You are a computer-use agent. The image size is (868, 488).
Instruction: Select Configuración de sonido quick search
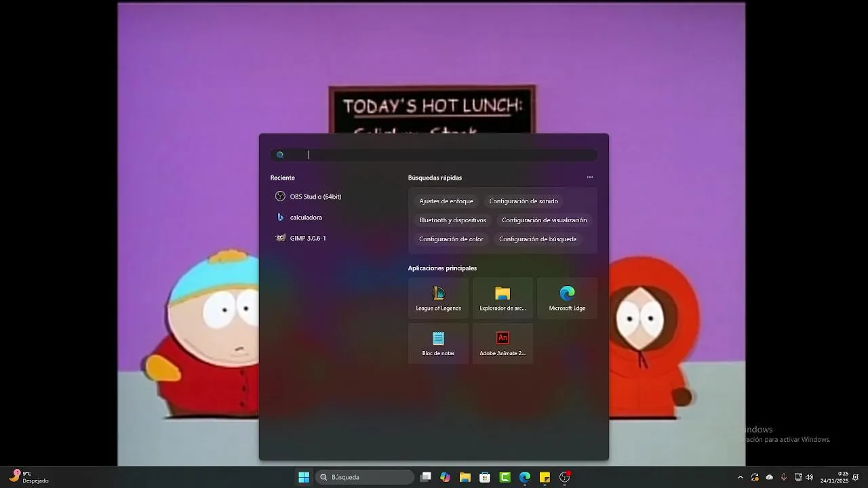(x=524, y=201)
